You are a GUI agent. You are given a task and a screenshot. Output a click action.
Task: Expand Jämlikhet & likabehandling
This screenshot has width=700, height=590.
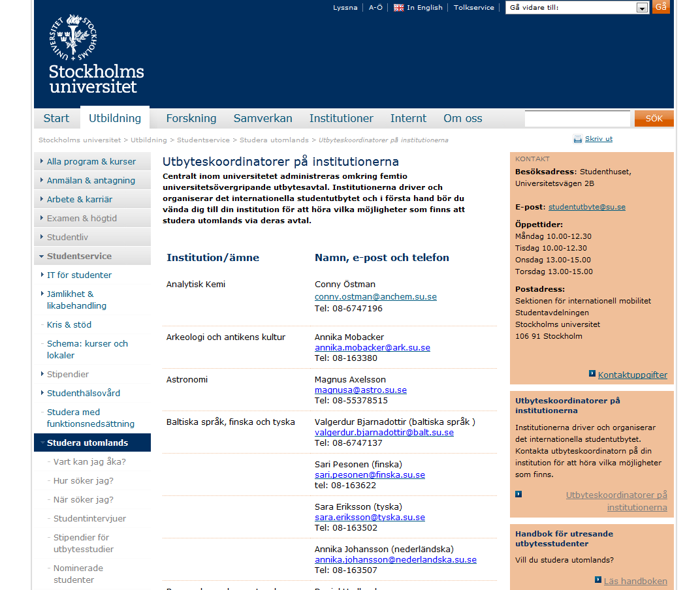pyautogui.click(x=92, y=300)
